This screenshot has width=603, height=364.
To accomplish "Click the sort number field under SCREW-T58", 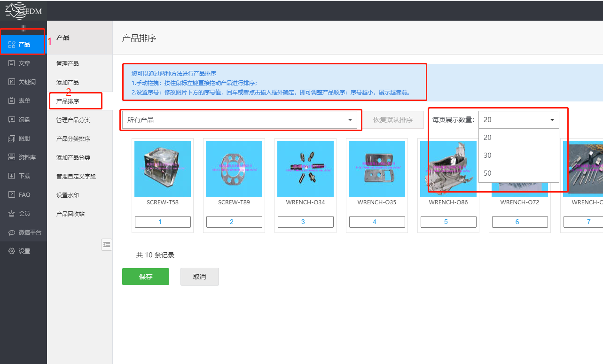I will click(163, 221).
